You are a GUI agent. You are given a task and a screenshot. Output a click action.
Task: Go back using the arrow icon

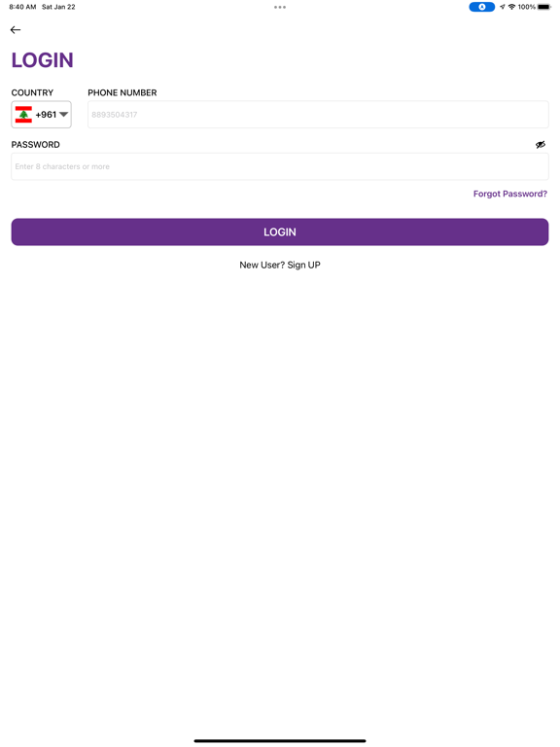(x=16, y=30)
